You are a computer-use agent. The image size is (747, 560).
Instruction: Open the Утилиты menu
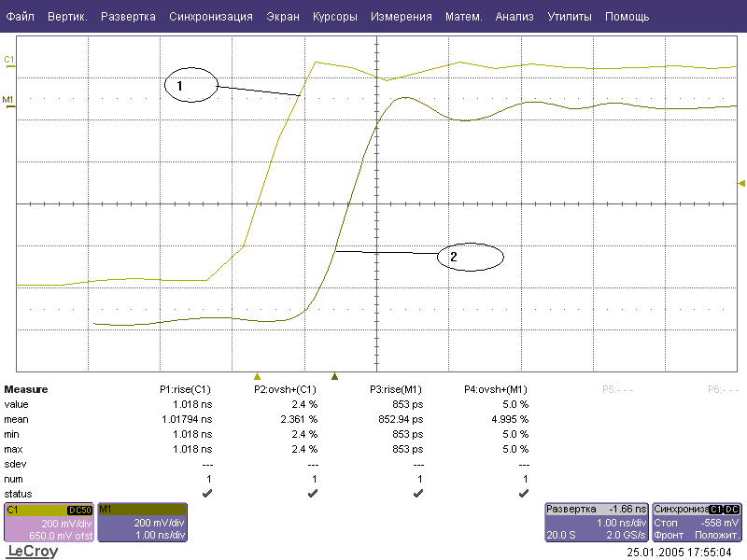[x=570, y=17]
